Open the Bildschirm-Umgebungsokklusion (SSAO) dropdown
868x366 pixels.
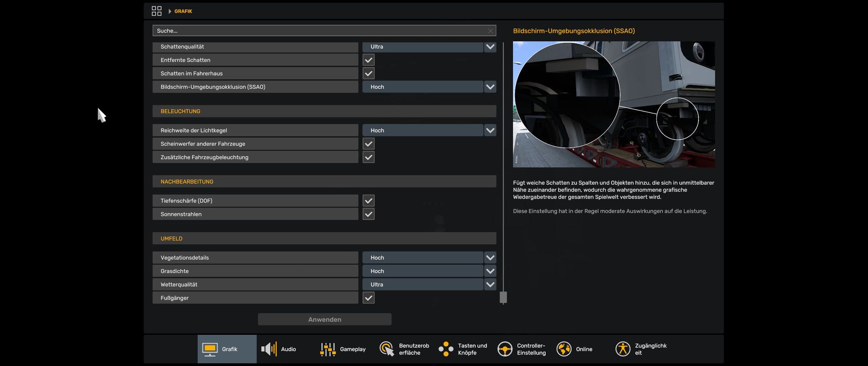(x=490, y=87)
